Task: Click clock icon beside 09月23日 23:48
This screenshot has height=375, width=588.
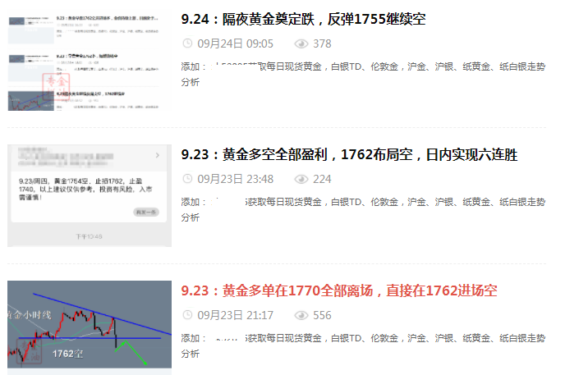Action: pos(187,179)
